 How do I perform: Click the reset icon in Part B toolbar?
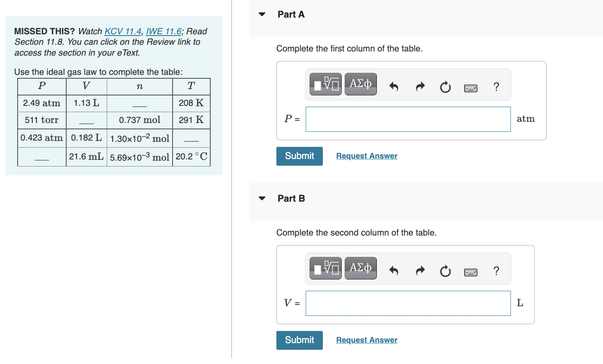(x=445, y=271)
